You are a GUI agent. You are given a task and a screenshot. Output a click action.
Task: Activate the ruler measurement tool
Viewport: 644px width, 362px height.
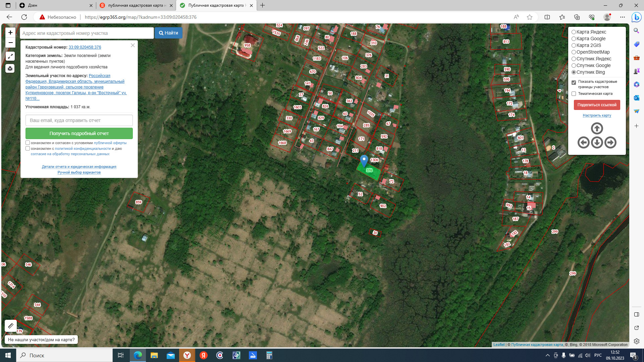pos(11,325)
